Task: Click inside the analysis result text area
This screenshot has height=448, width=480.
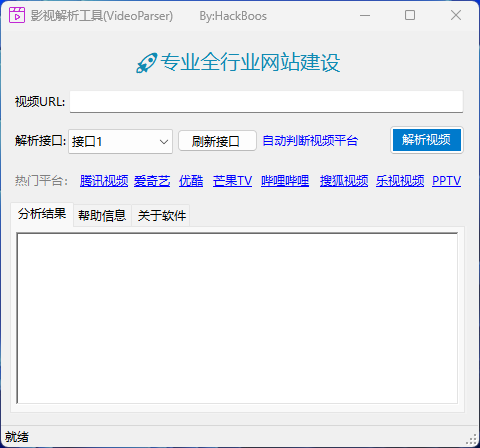Action: [x=237, y=318]
